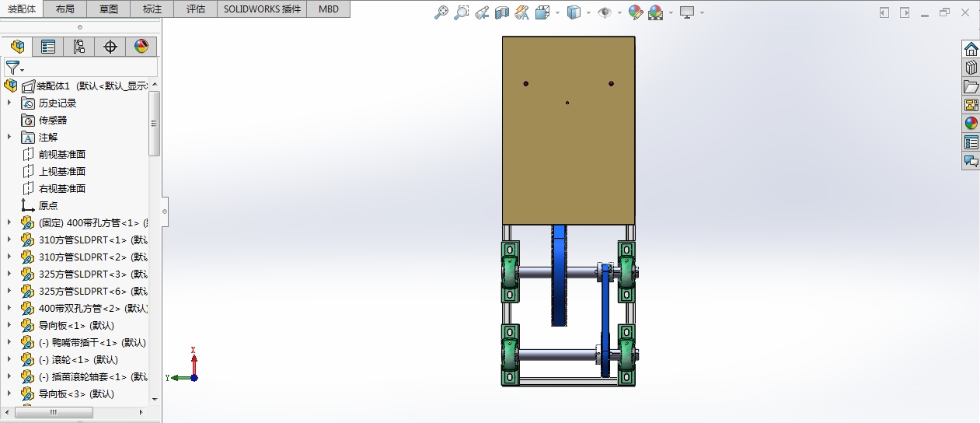Select the 上视基准面 plane
The image size is (980, 423).
click(x=61, y=171)
